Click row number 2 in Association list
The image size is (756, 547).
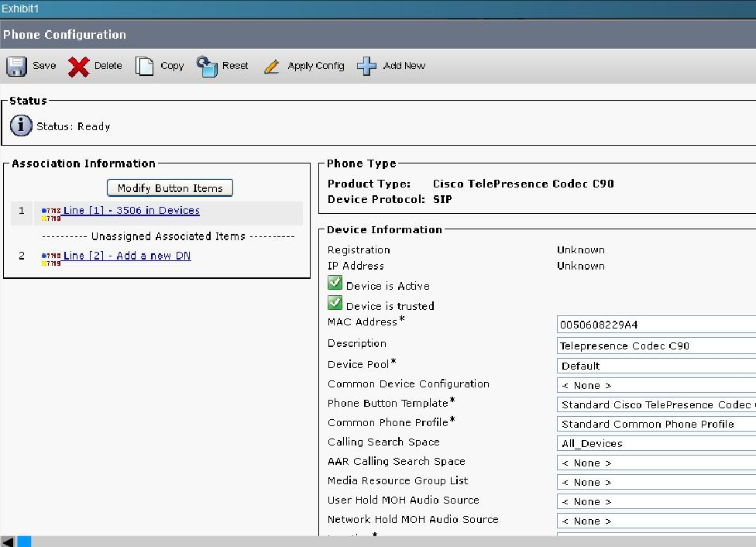coord(21,256)
